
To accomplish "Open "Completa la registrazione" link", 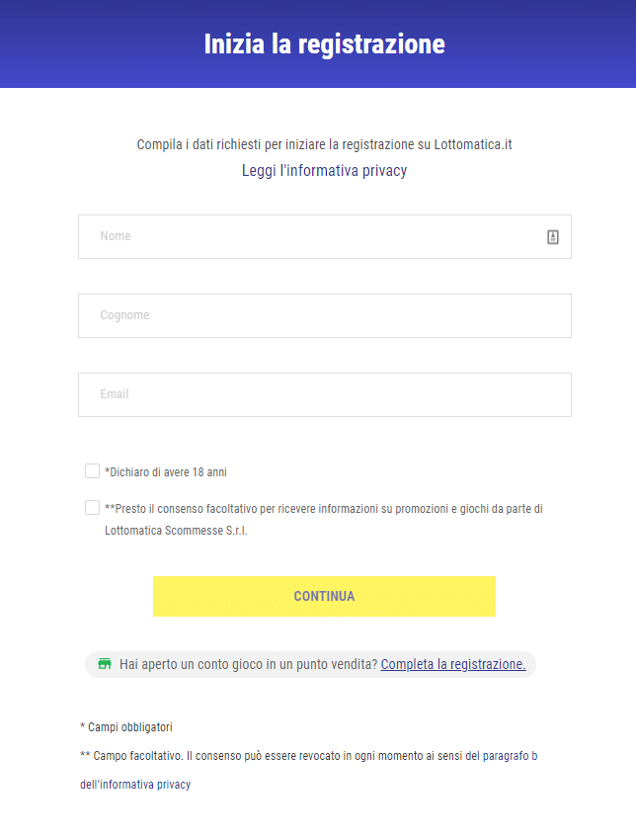I will (x=454, y=664).
